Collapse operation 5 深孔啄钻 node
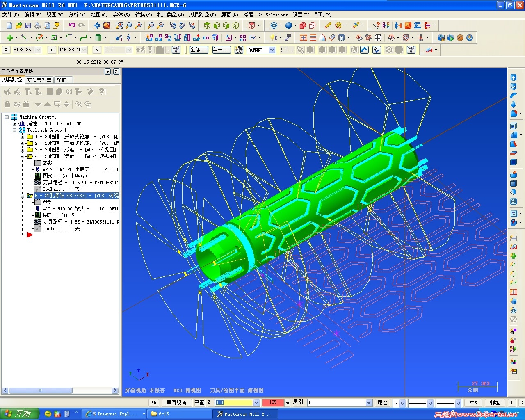 (23, 196)
